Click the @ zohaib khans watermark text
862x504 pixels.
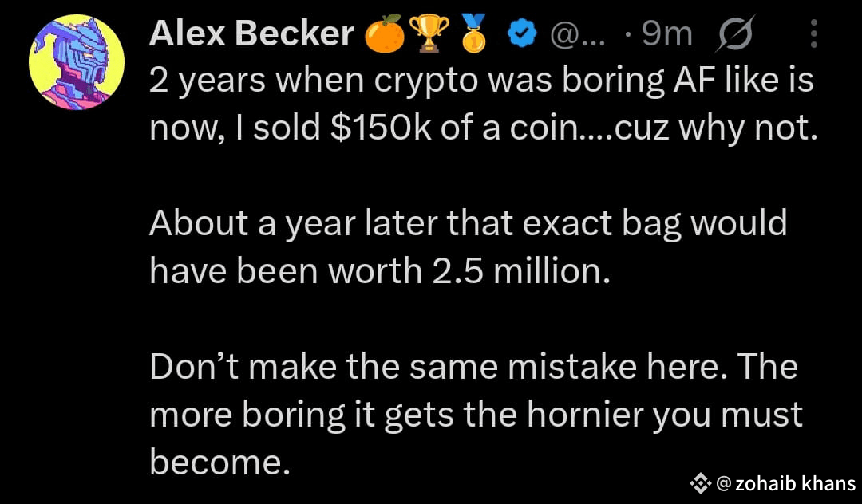coord(787,483)
